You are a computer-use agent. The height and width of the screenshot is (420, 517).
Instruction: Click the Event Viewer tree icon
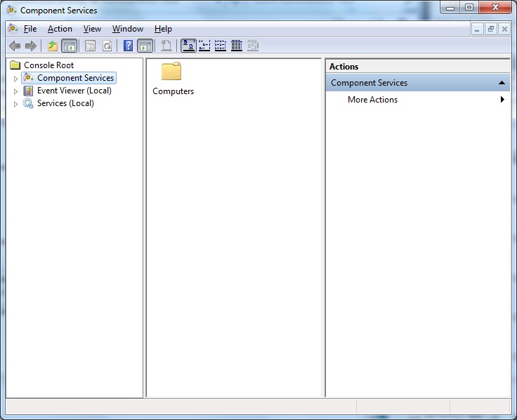(28, 91)
